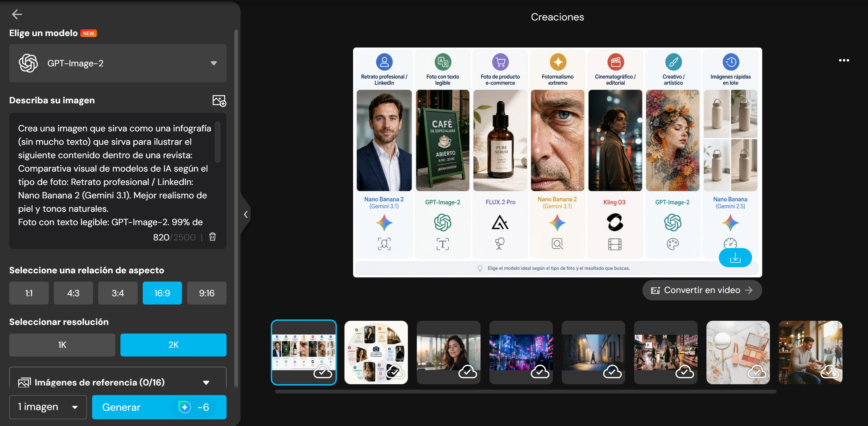
Task: Click the prompt text box scrollbar
Action: click(218, 142)
